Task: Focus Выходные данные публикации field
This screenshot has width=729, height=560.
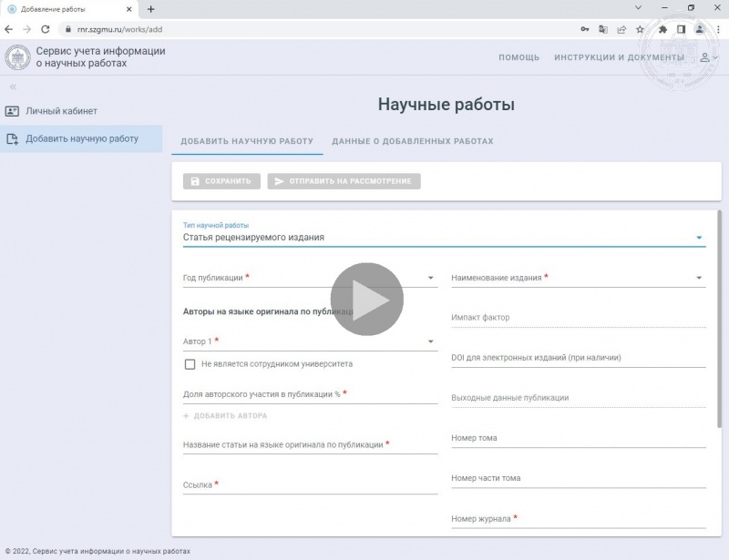Action: pyautogui.click(x=579, y=398)
